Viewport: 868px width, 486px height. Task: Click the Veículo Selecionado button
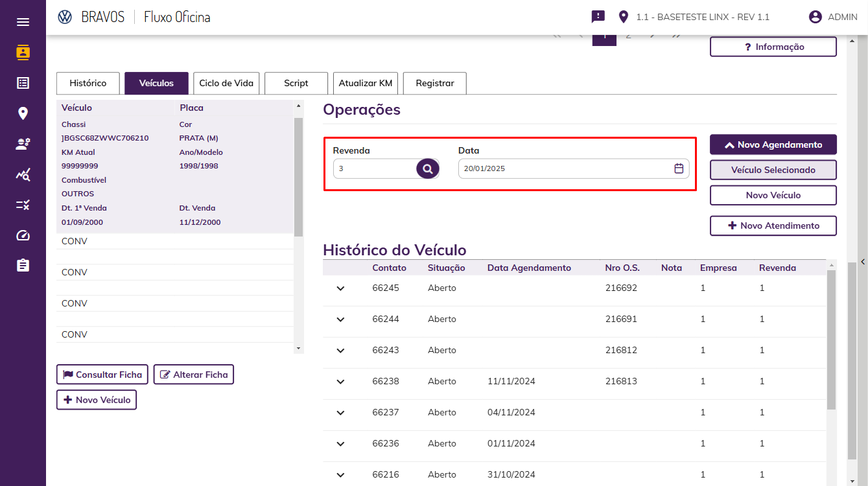(773, 170)
